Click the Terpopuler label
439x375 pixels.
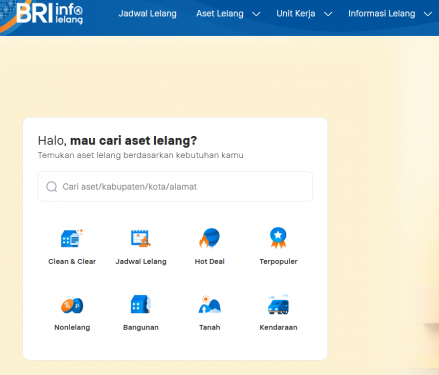click(x=278, y=262)
